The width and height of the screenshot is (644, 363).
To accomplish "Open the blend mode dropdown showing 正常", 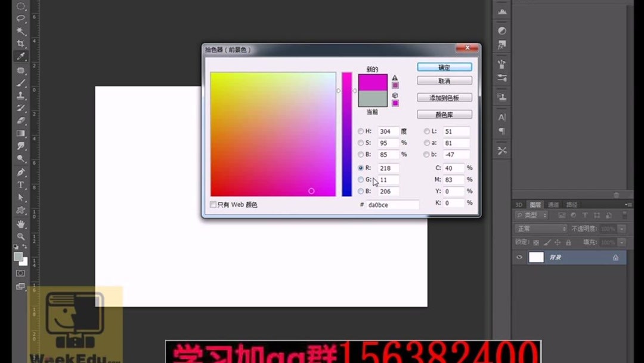I will pyautogui.click(x=540, y=228).
